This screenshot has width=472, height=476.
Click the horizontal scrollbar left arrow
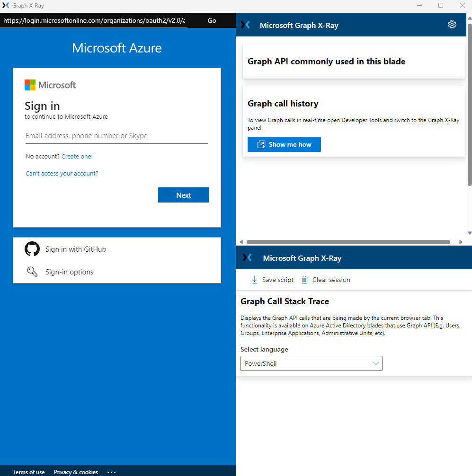coord(241,242)
